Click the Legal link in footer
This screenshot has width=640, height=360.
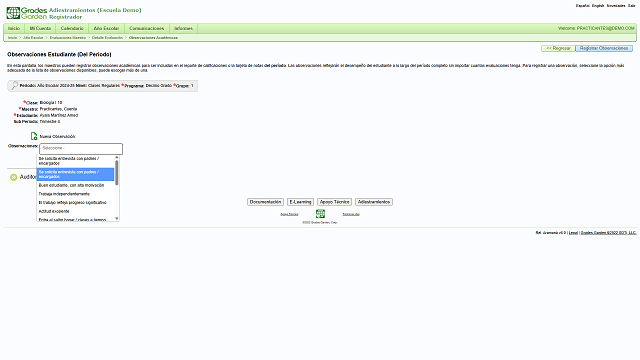tap(573, 233)
